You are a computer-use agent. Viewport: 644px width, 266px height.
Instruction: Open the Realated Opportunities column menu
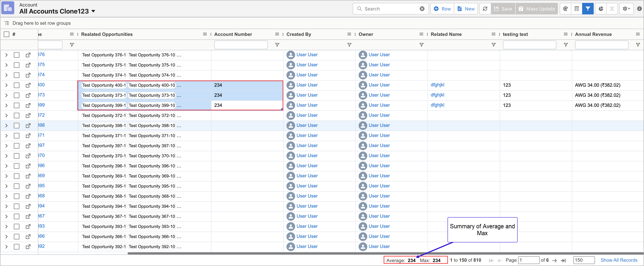(205, 34)
